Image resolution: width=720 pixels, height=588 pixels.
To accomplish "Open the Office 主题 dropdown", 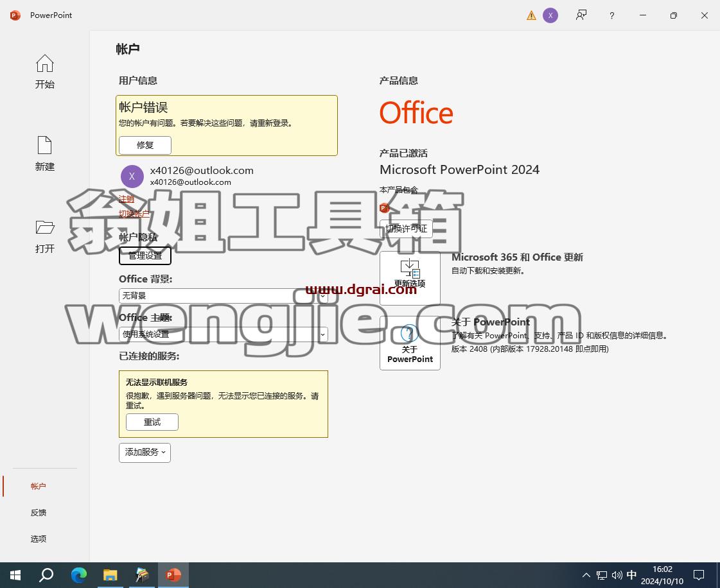I will [x=223, y=334].
